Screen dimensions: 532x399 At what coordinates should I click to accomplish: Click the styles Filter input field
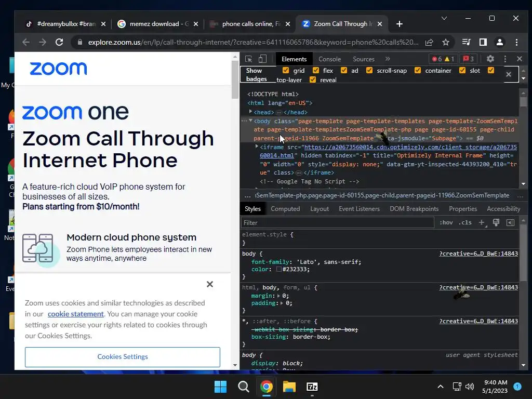[x=338, y=222]
